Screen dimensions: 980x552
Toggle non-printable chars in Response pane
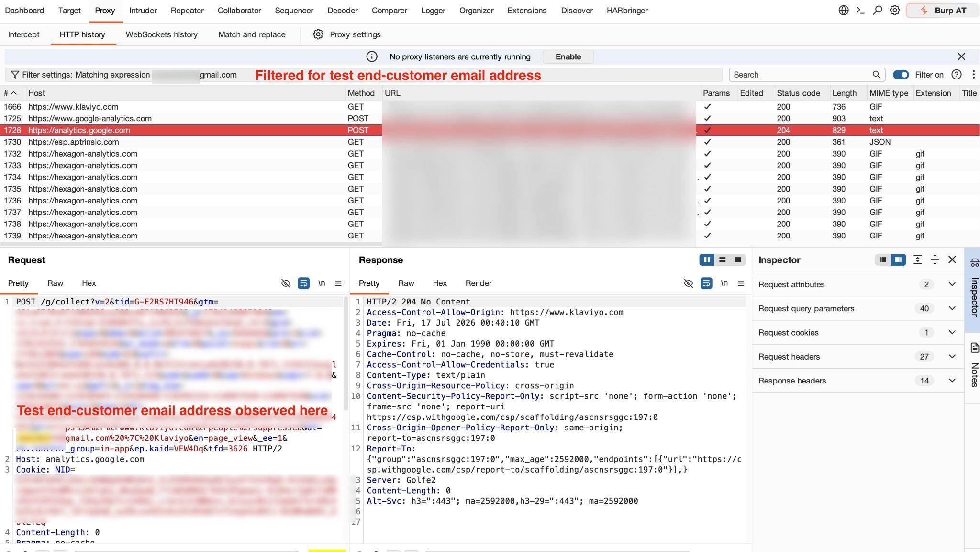[689, 283]
